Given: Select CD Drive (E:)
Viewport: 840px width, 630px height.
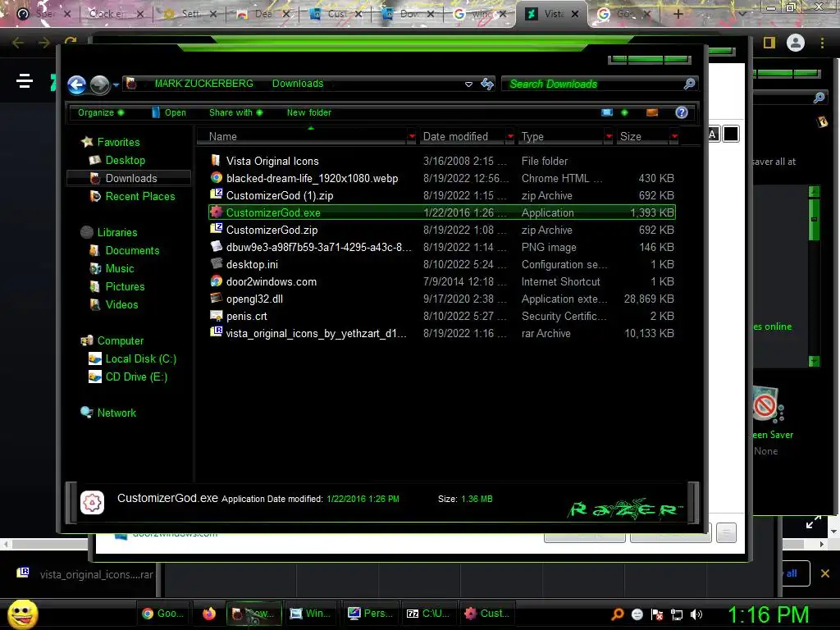Looking at the screenshot, I should point(136,377).
